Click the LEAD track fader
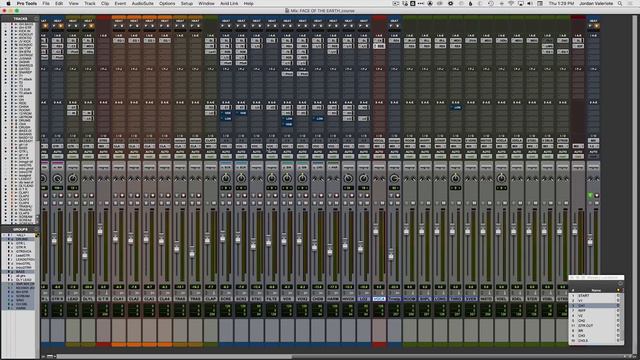Image resolution: width=640 pixels, height=360 pixels. click(x=69, y=239)
